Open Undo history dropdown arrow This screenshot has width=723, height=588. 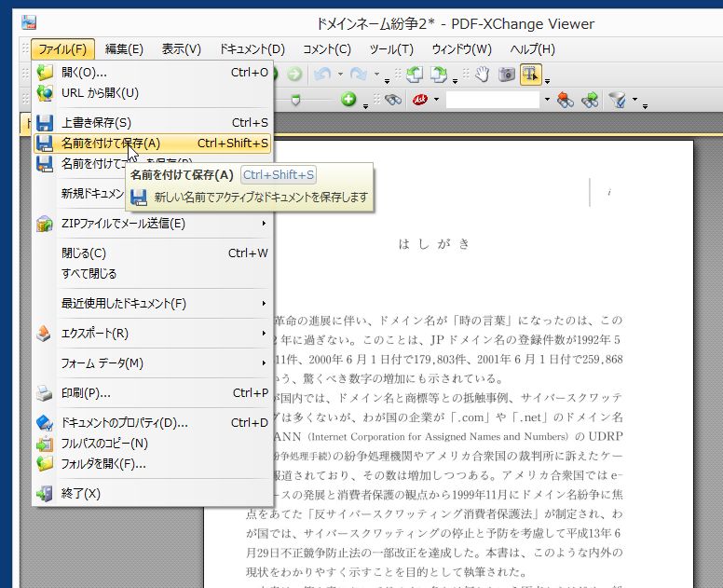(x=340, y=74)
